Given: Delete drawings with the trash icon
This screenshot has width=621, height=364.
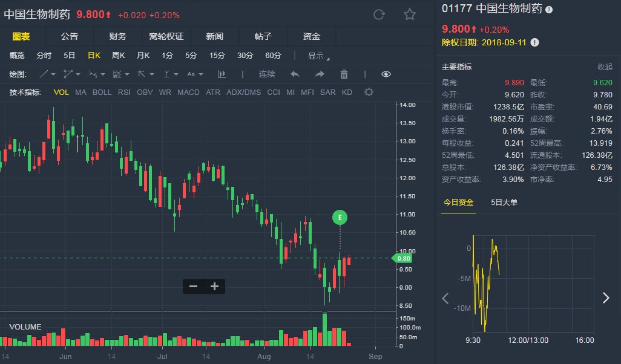Looking at the screenshot, I should pyautogui.click(x=344, y=74).
